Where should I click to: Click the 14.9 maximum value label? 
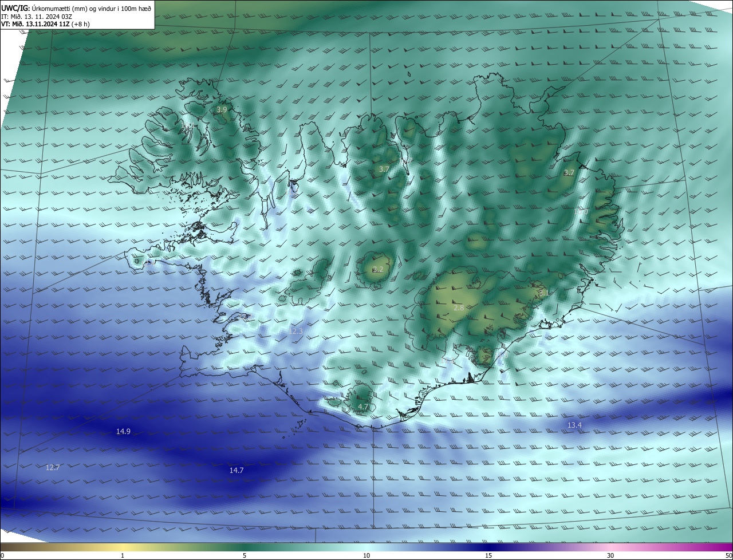click(123, 431)
